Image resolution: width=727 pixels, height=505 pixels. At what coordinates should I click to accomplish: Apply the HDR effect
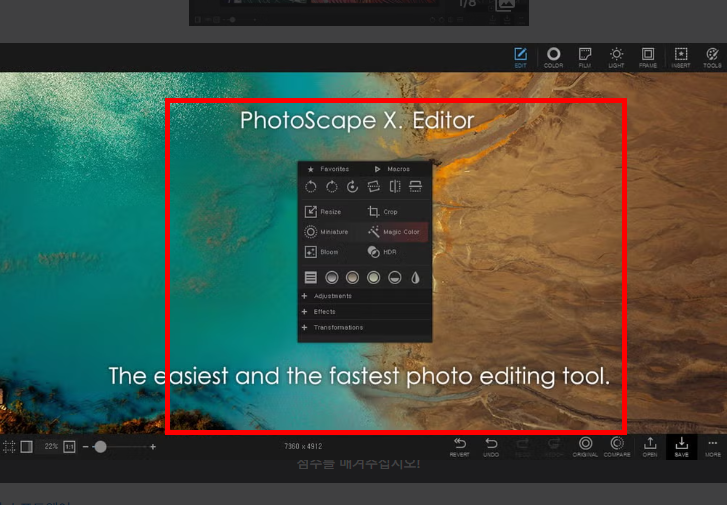[382, 252]
